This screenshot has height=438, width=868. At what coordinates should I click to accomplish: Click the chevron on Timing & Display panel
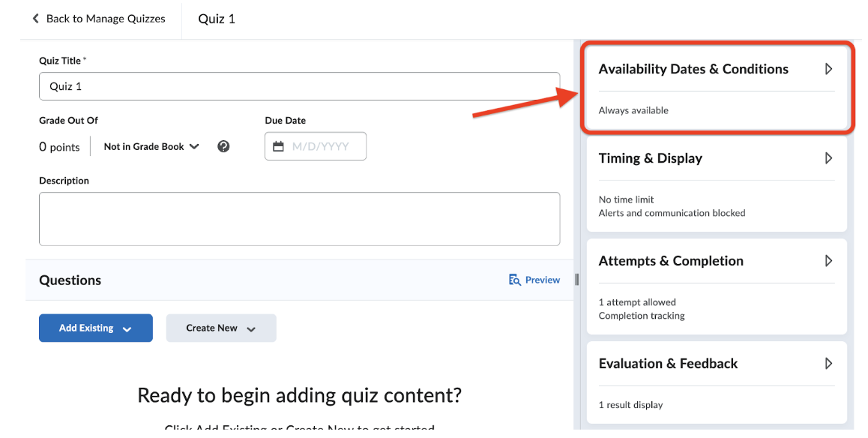point(828,158)
